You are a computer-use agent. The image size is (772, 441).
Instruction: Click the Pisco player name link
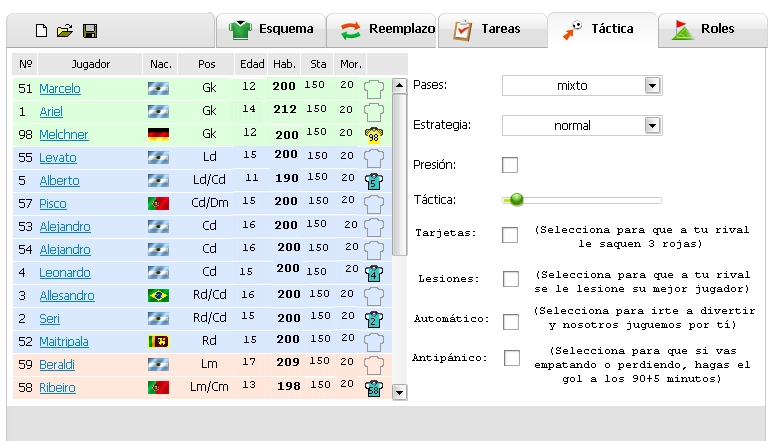pyautogui.click(x=54, y=204)
